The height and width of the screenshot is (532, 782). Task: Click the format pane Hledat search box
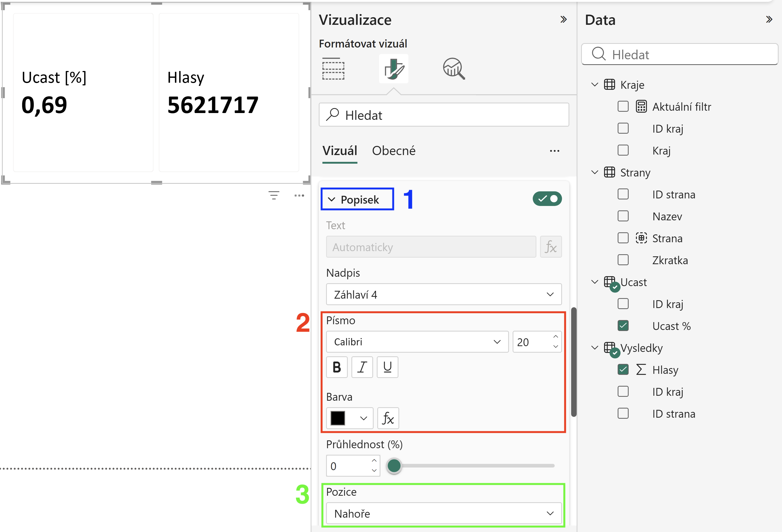pyautogui.click(x=444, y=115)
